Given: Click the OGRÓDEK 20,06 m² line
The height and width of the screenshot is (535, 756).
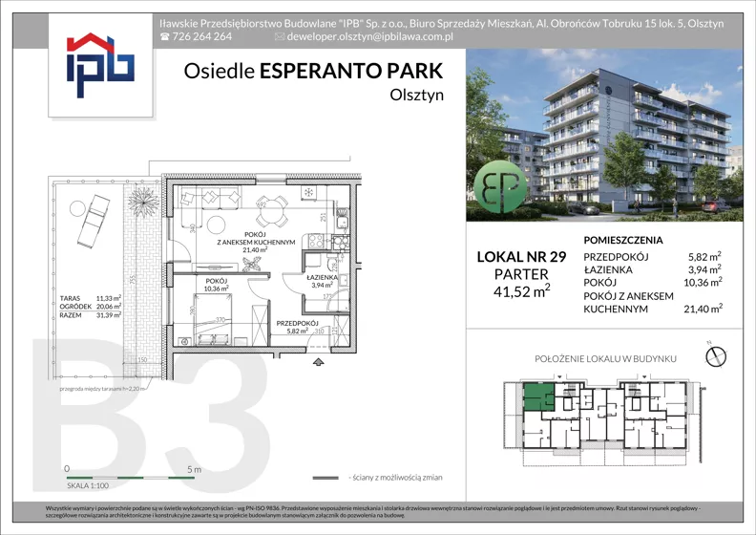Looking at the screenshot, I should pyautogui.click(x=90, y=307).
